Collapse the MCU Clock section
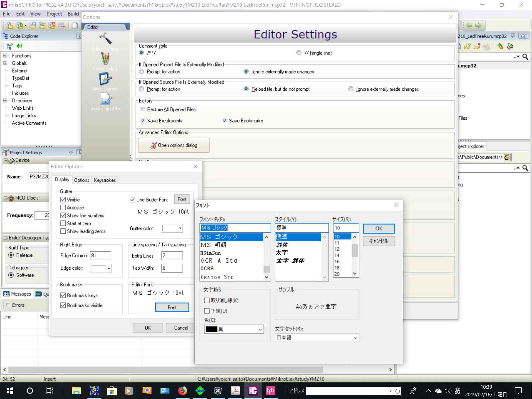532x399 pixels. [x=6, y=198]
